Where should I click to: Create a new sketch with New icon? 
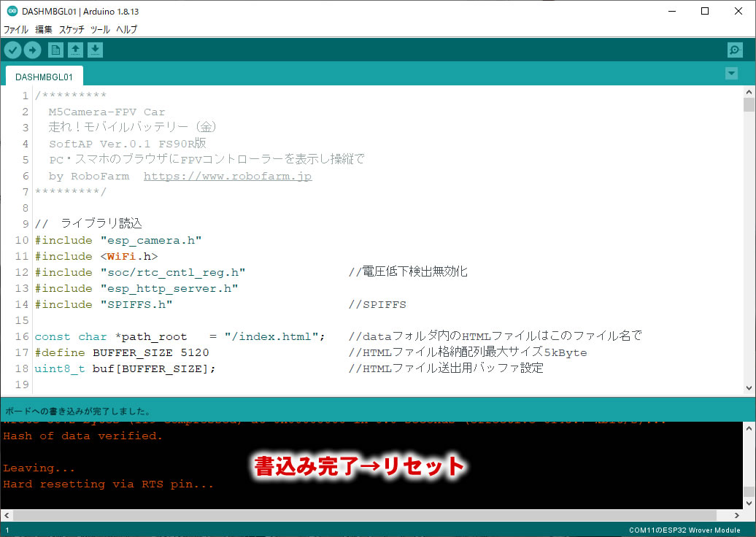[x=55, y=50]
